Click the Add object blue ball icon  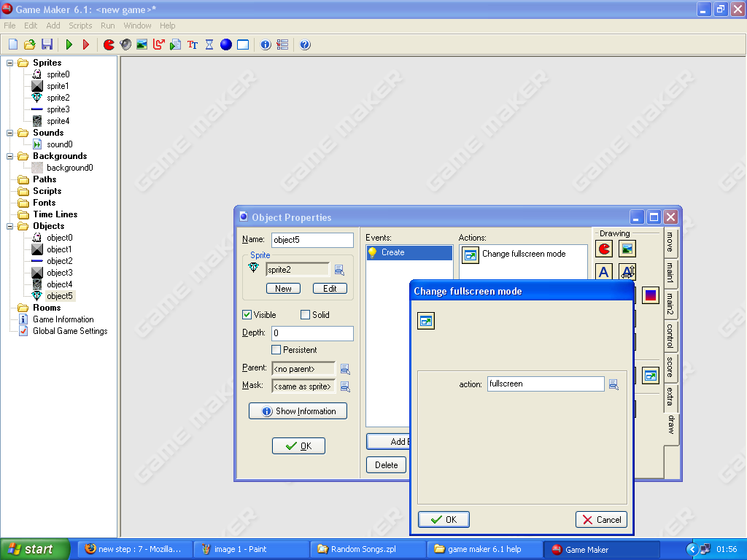tap(226, 44)
